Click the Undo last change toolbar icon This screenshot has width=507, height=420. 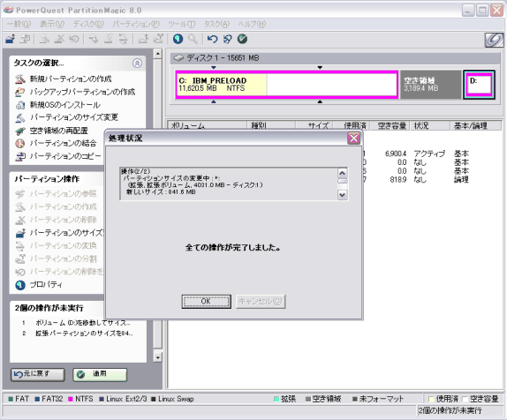pyautogui.click(x=212, y=39)
